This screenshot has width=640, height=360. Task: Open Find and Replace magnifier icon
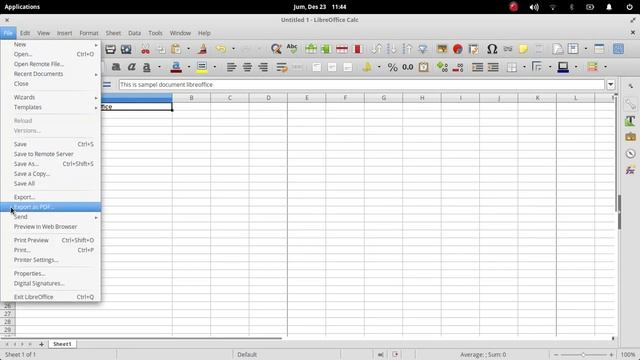[276, 49]
